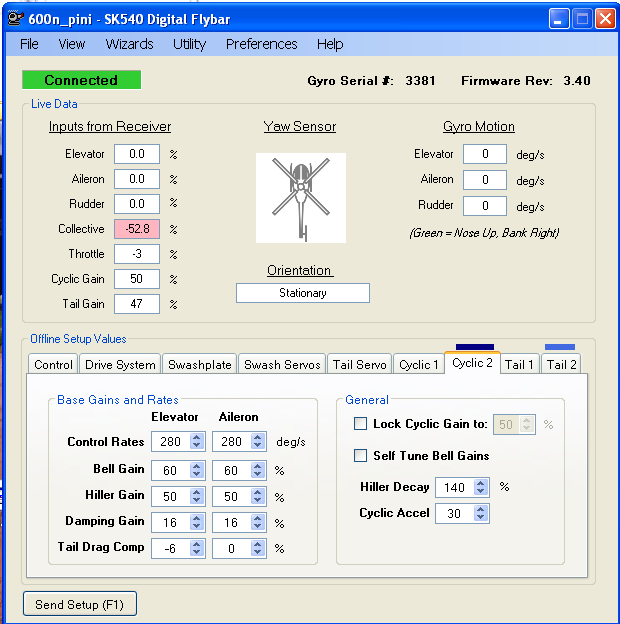Switch to the Control tab
Screen dimensions: 620x624
click(53, 364)
